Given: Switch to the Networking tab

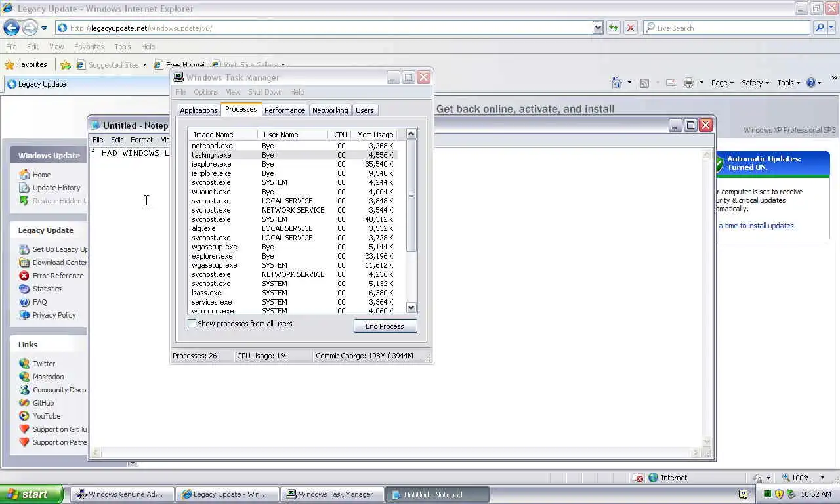Looking at the screenshot, I should [x=330, y=110].
